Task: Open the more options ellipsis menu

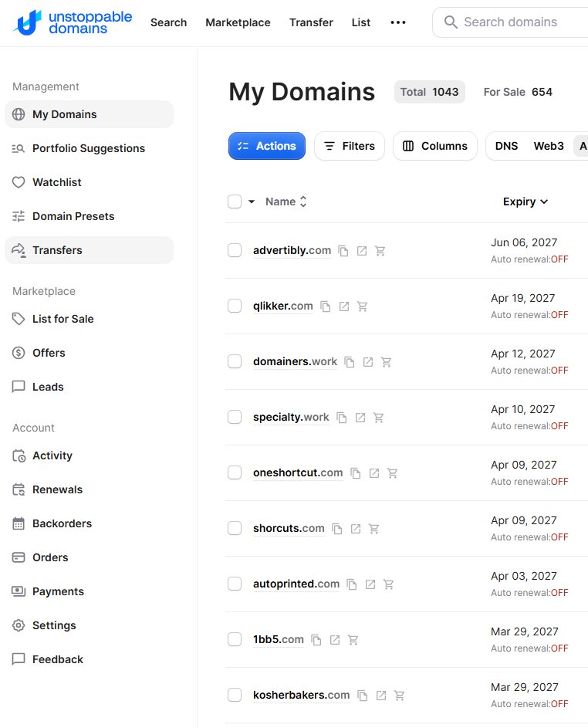Action: (397, 22)
